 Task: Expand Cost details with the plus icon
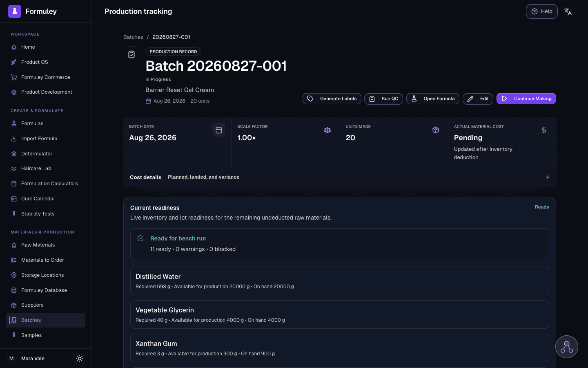click(548, 177)
